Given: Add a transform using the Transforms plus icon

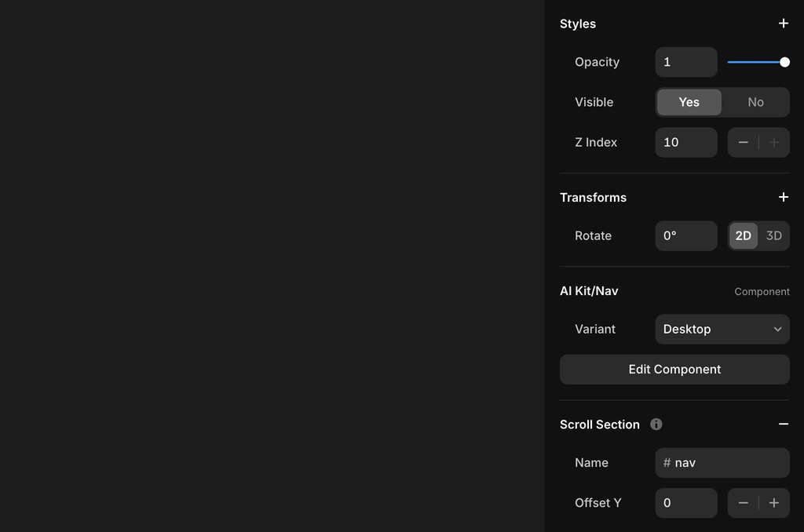Looking at the screenshot, I should [783, 197].
